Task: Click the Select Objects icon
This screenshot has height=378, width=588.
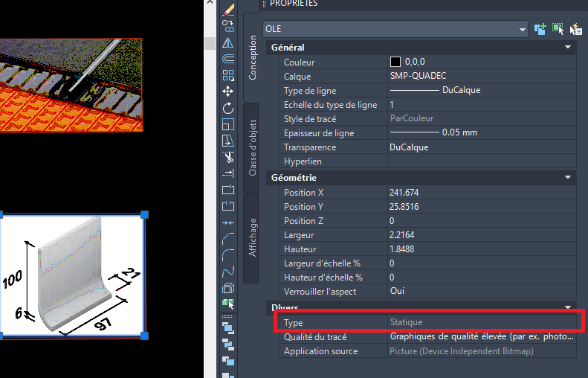Action: click(558, 29)
